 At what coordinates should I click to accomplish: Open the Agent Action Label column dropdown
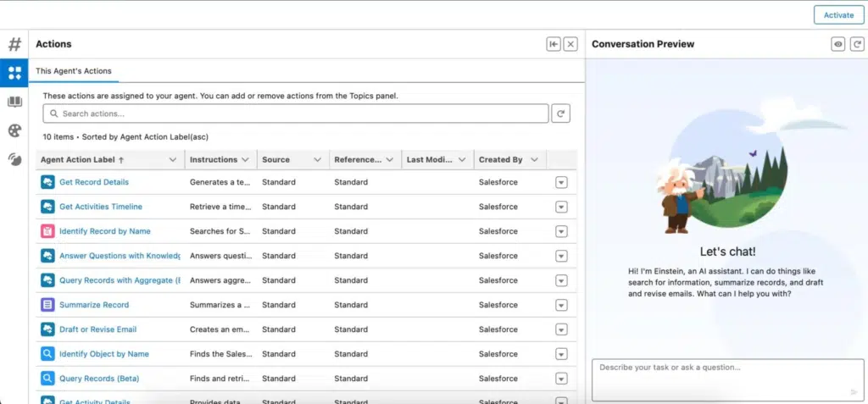173,159
